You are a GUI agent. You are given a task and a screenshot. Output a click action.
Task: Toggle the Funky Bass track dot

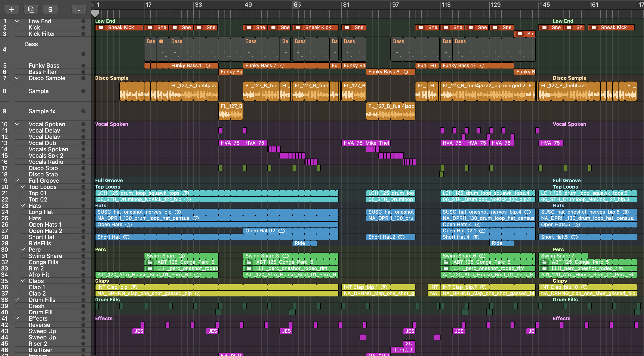[x=83, y=66]
